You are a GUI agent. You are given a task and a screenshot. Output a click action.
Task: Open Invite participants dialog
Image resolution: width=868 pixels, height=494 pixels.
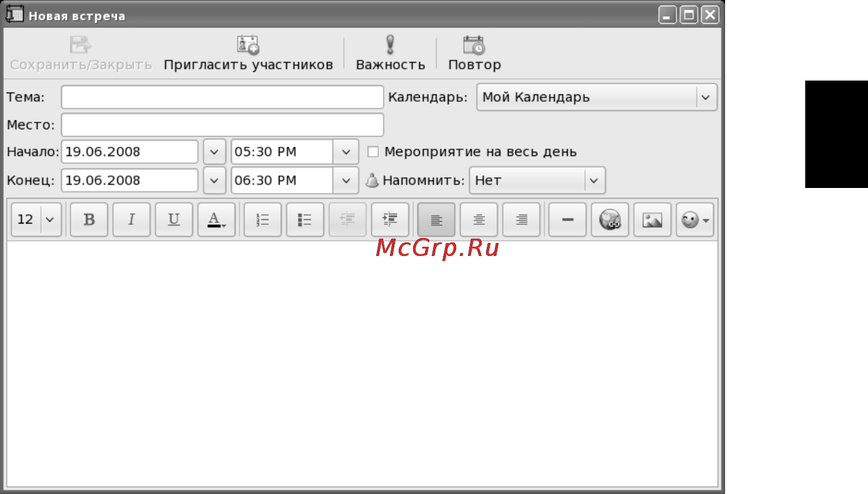(248, 54)
